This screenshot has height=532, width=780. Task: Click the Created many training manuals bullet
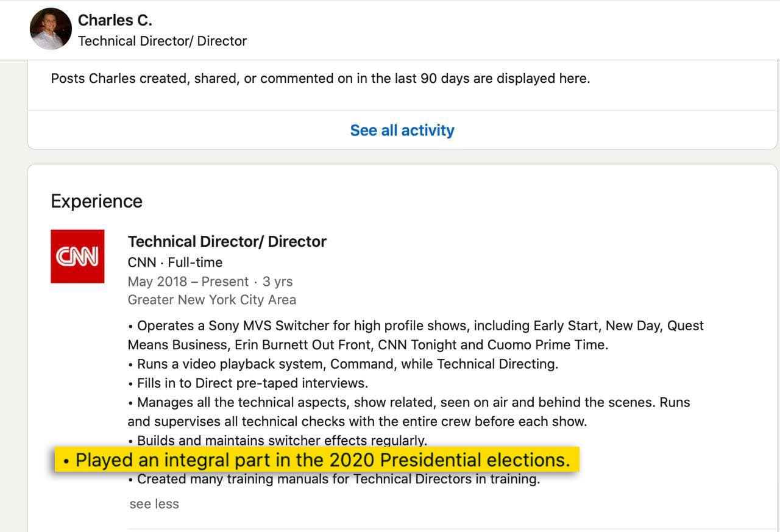334,479
